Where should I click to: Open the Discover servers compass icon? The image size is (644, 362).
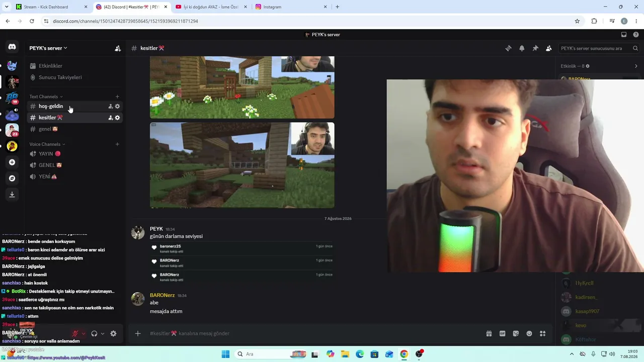pos(12,178)
